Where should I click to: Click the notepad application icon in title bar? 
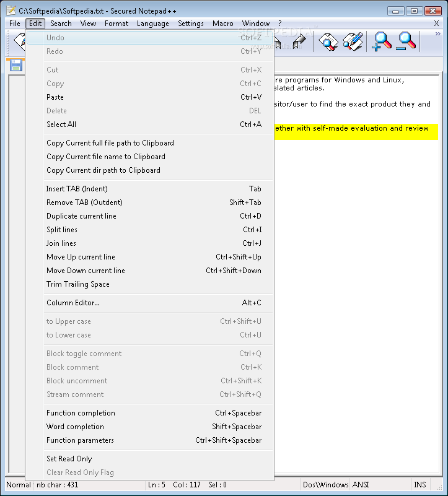click(x=11, y=10)
